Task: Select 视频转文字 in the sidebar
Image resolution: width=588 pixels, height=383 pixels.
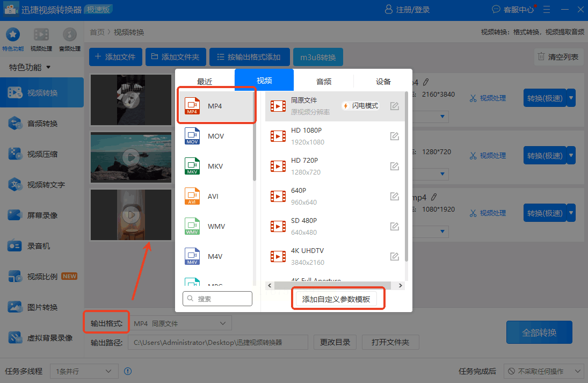Action: tap(42, 185)
